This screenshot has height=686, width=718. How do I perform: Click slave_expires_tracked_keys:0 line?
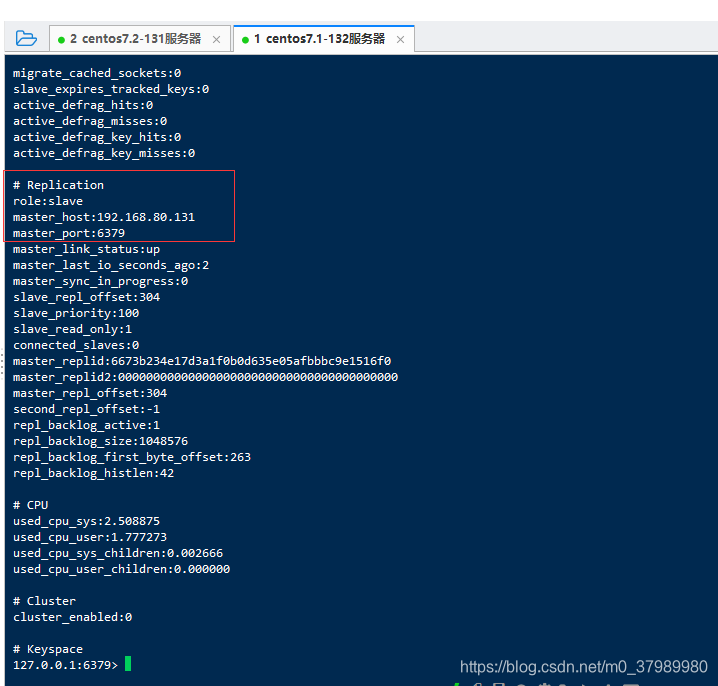point(111,89)
